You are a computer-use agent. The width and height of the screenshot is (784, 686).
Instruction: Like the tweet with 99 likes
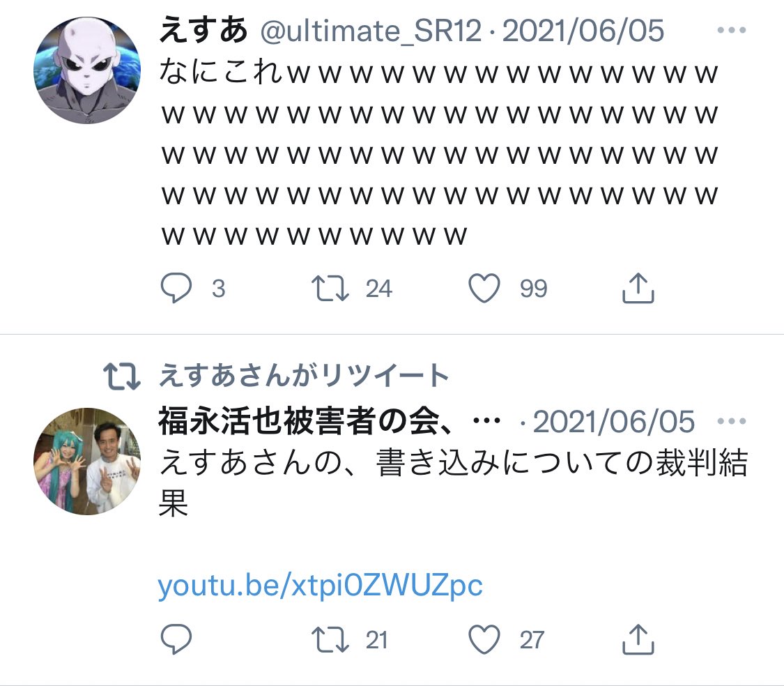[484, 288]
